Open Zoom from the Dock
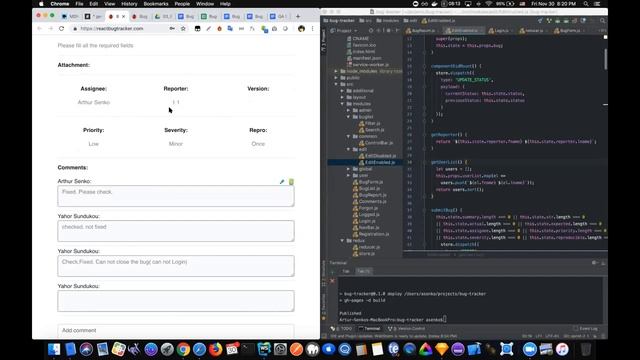Viewport: 640px width, 360px height. [530, 349]
